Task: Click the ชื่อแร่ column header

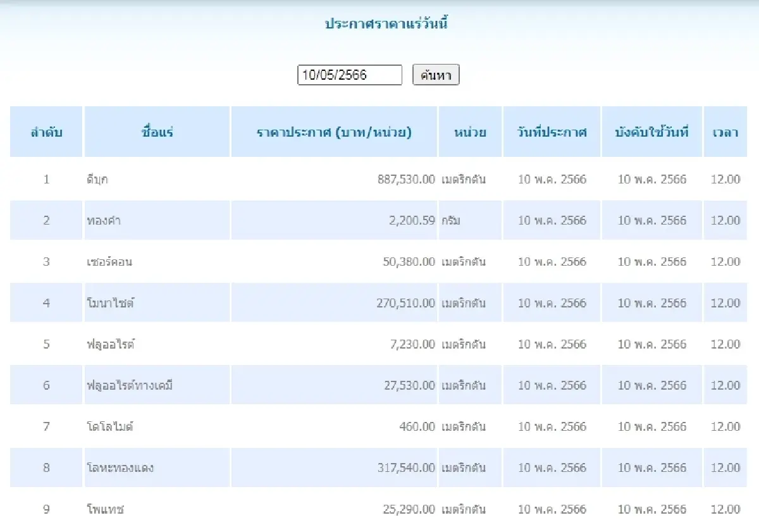Action: click(x=157, y=132)
